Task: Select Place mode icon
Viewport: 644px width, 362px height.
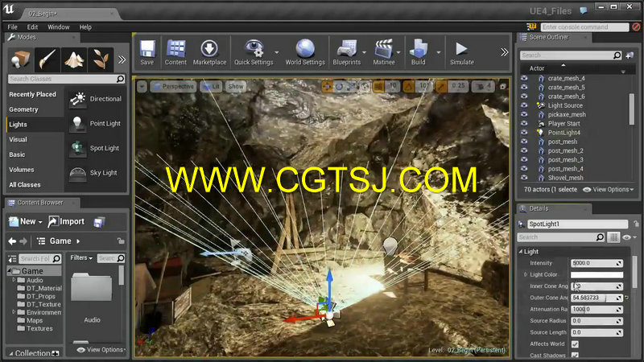Action: [x=21, y=60]
